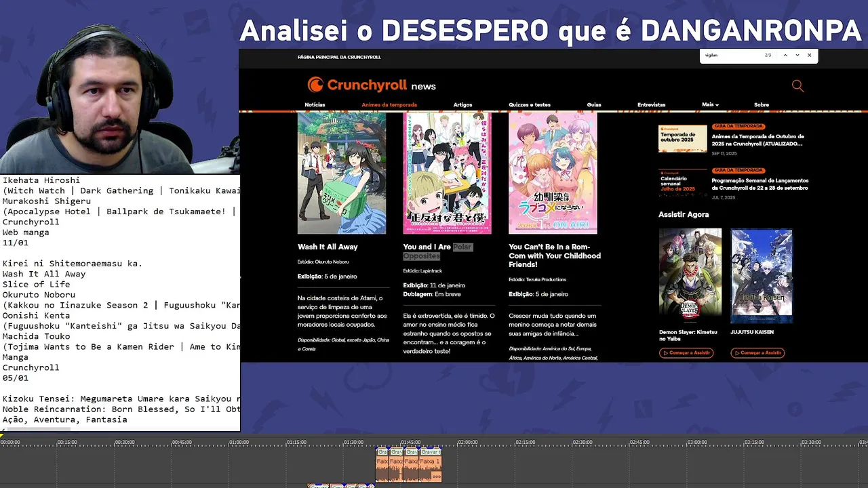Click the 'Machida Touko' line in notes
This screenshot has height=488, width=868.
35,336
